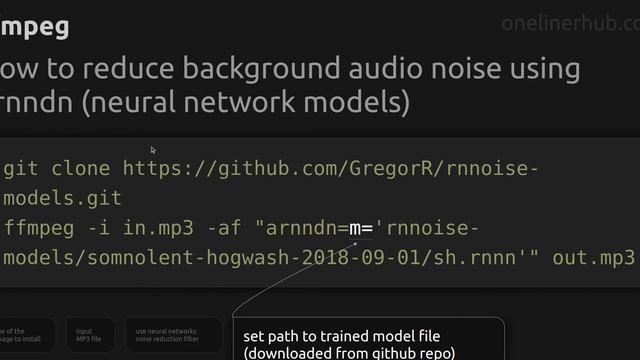Click the "-af" flag in the command
The height and width of the screenshot is (360, 640).
224,228
